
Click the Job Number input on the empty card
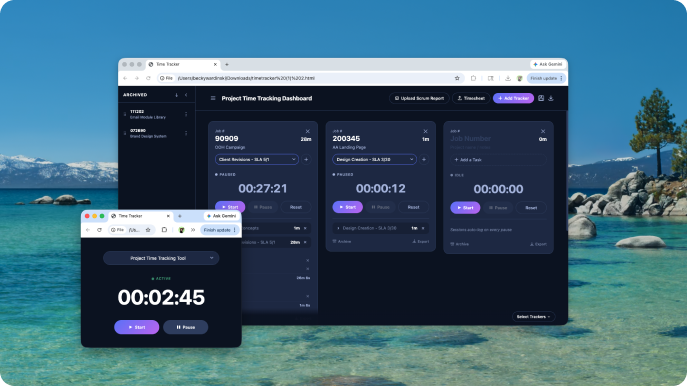pos(471,139)
